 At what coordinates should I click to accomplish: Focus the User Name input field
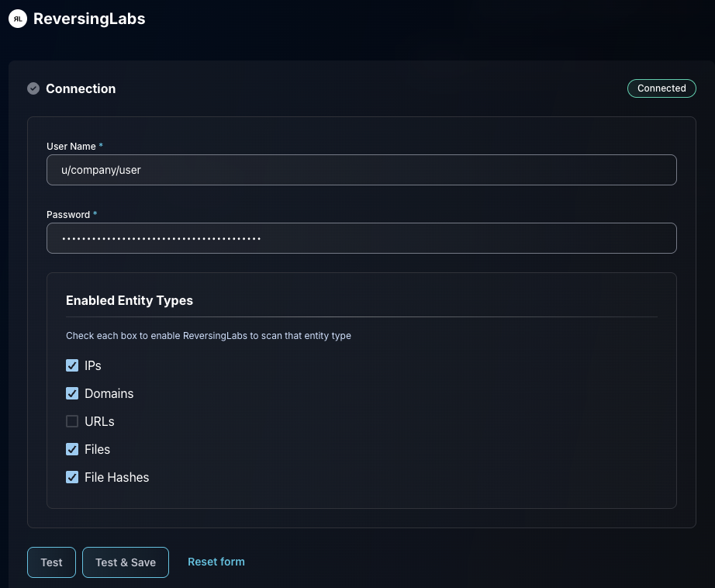[361, 170]
